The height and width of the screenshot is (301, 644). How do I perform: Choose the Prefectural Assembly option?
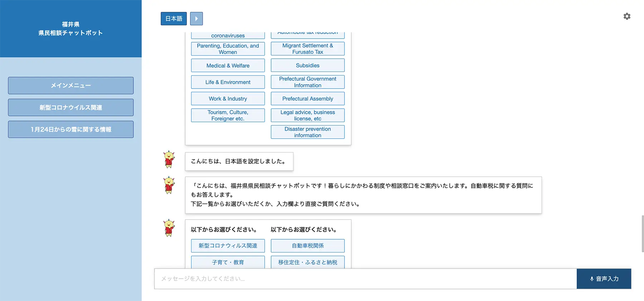pyautogui.click(x=308, y=99)
